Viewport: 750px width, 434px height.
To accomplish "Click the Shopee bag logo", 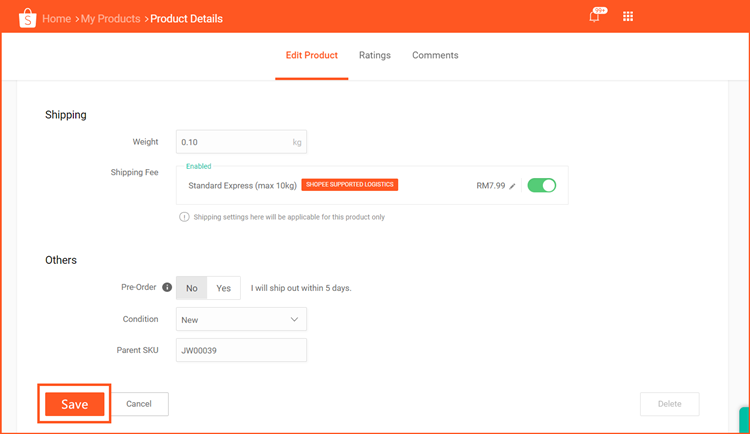I will 27,18.
